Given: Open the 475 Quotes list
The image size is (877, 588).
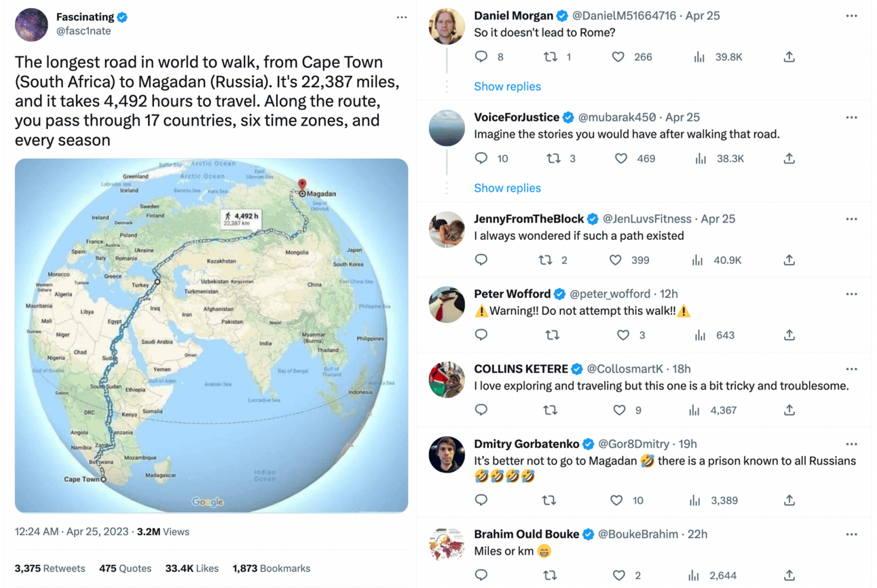Looking at the screenshot, I should pyautogui.click(x=125, y=568).
